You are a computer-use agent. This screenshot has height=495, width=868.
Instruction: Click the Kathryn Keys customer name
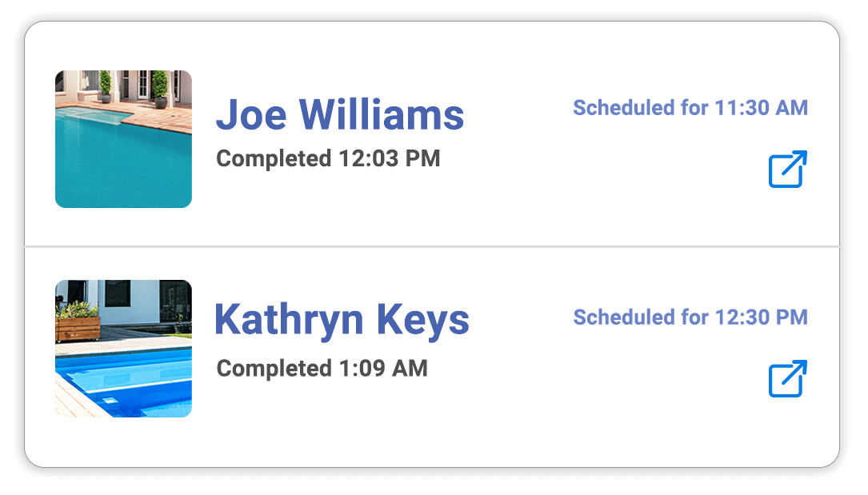(x=342, y=321)
